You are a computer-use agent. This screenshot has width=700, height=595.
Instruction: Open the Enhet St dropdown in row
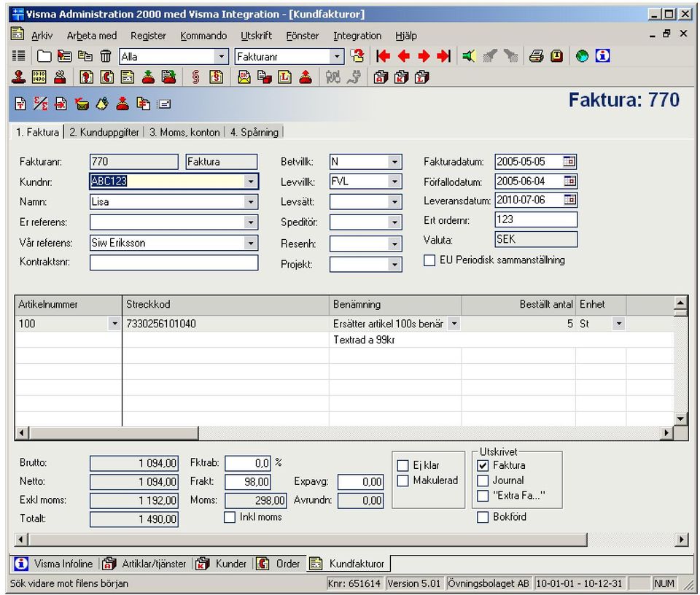pos(619,324)
